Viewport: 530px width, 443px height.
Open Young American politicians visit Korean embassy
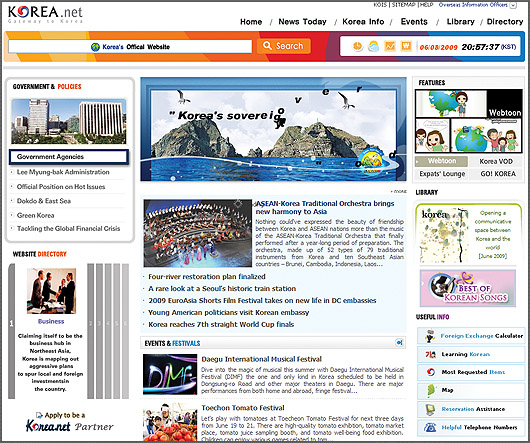click(x=228, y=313)
